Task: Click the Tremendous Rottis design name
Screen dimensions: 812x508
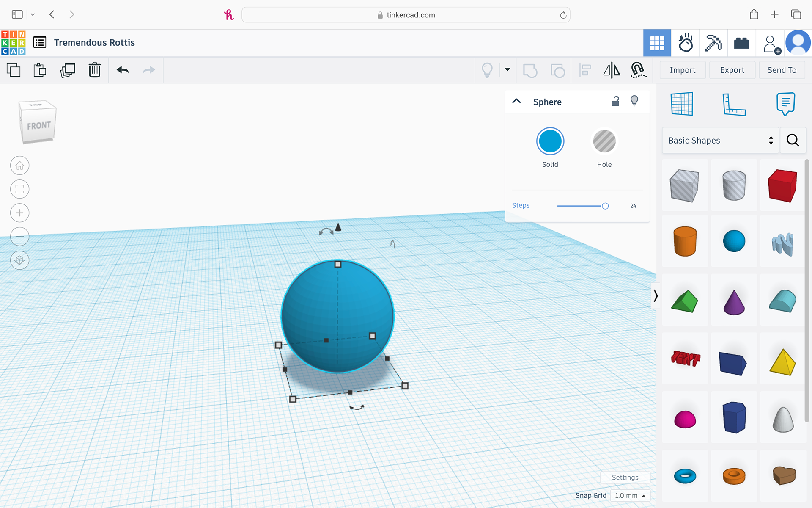Action: tap(94, 43)
